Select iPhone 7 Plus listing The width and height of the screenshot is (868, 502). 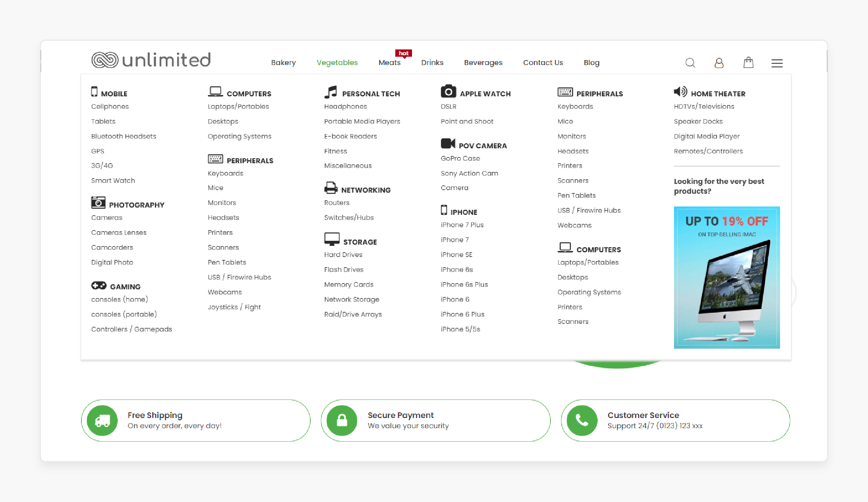coord(462,225)
